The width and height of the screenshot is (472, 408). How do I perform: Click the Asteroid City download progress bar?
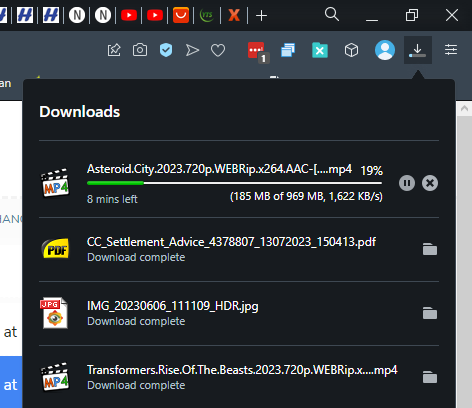[234, 183]
